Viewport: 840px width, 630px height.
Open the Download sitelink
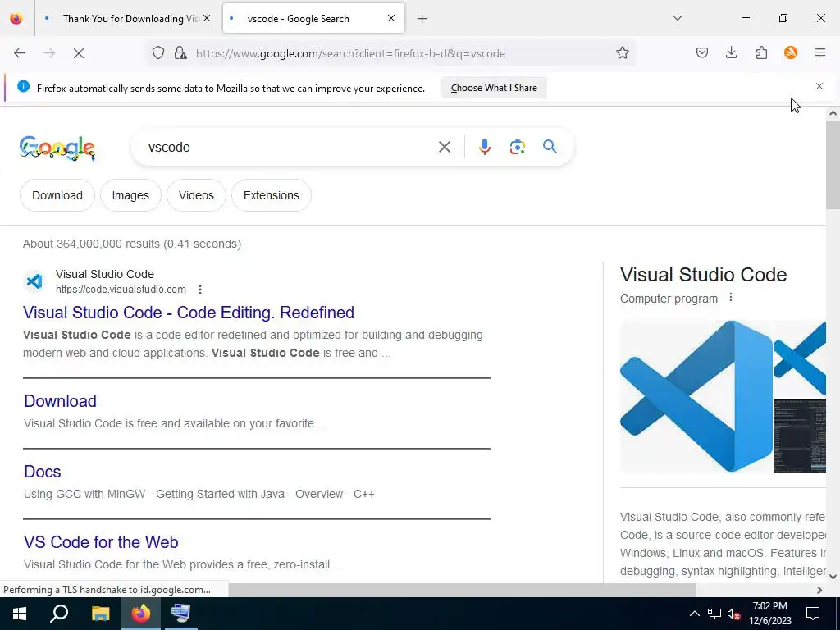[x=60, y=401]
